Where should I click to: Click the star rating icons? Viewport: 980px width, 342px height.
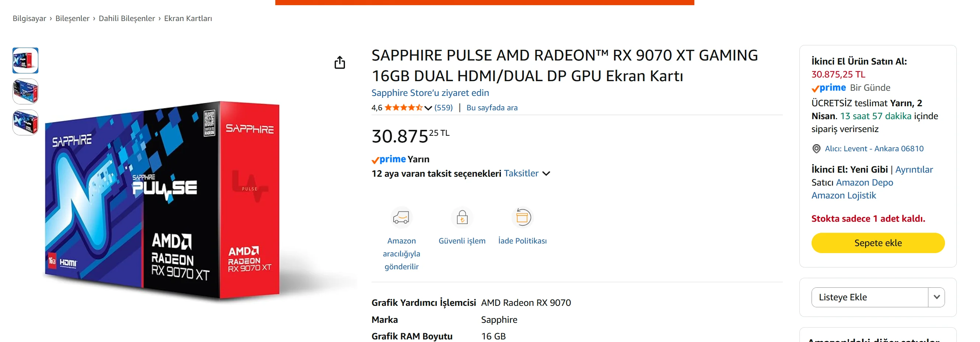coord(403,108)
